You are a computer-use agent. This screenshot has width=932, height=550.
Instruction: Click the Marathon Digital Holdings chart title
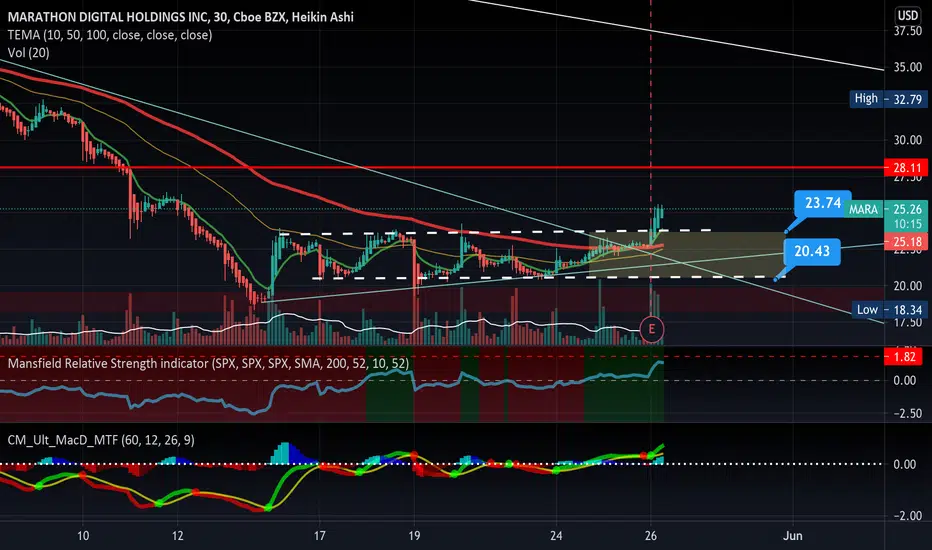[x=181, y=17]
